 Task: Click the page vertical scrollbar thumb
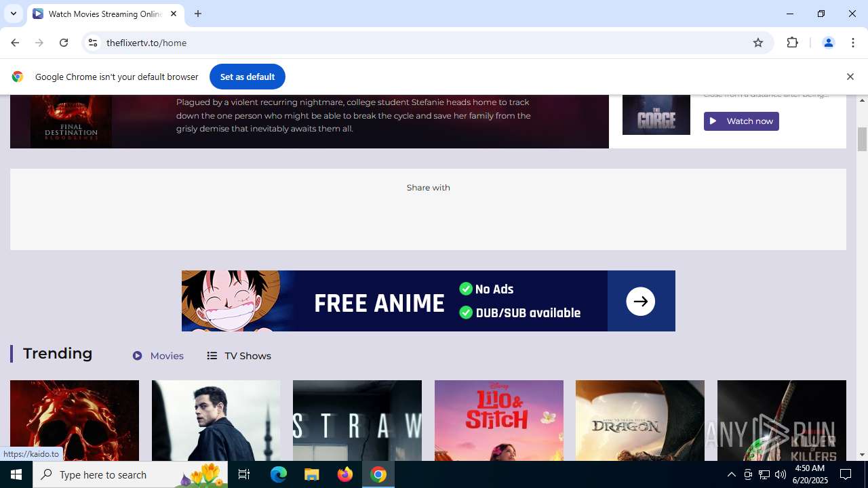tap(863, 140)
